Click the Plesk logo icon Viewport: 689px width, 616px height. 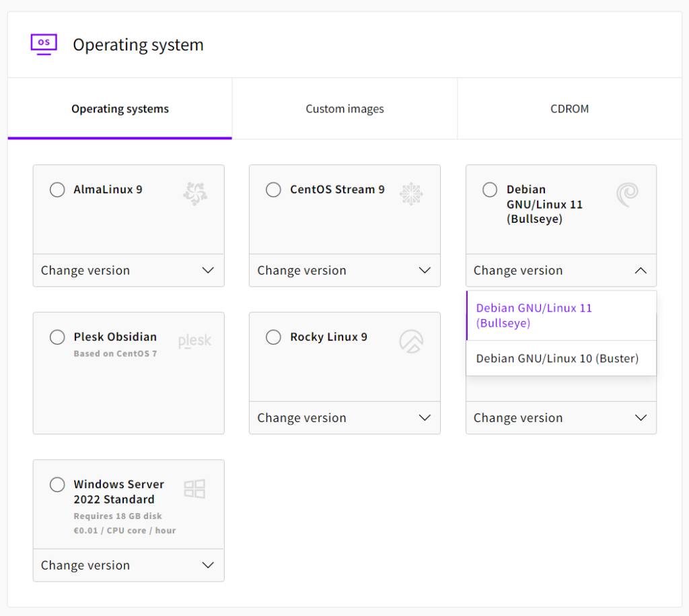(194, 341)
